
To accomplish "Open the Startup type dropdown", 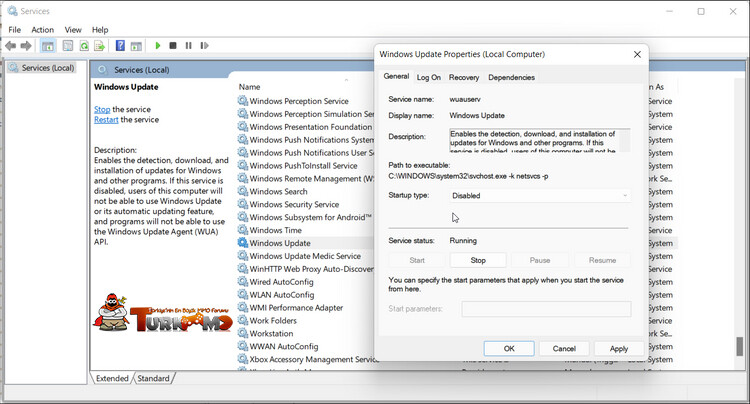I will click(x=540, y=196).
